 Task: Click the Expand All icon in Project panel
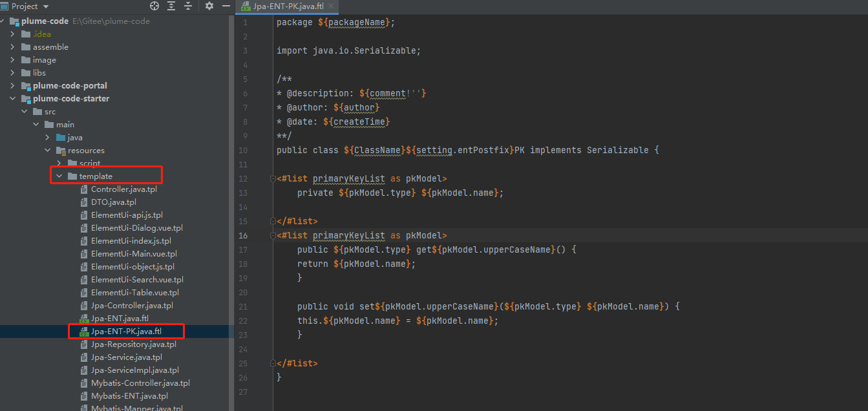(x=171, y=6)
